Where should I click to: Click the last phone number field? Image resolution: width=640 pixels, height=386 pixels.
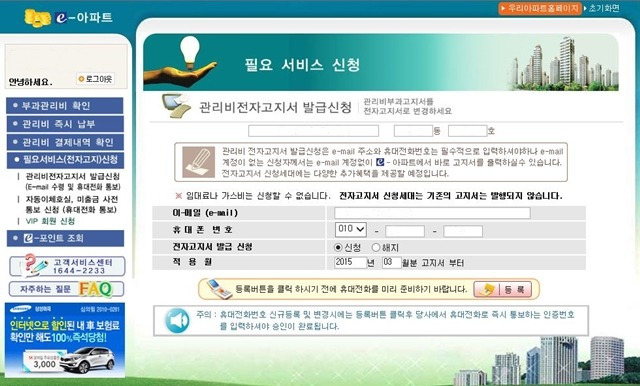[463, 231]
